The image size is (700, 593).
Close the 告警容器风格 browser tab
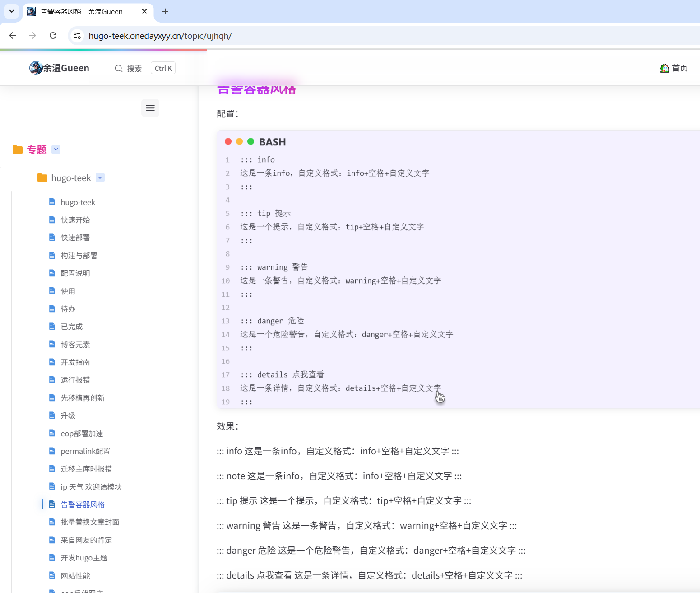pos(144,11)
